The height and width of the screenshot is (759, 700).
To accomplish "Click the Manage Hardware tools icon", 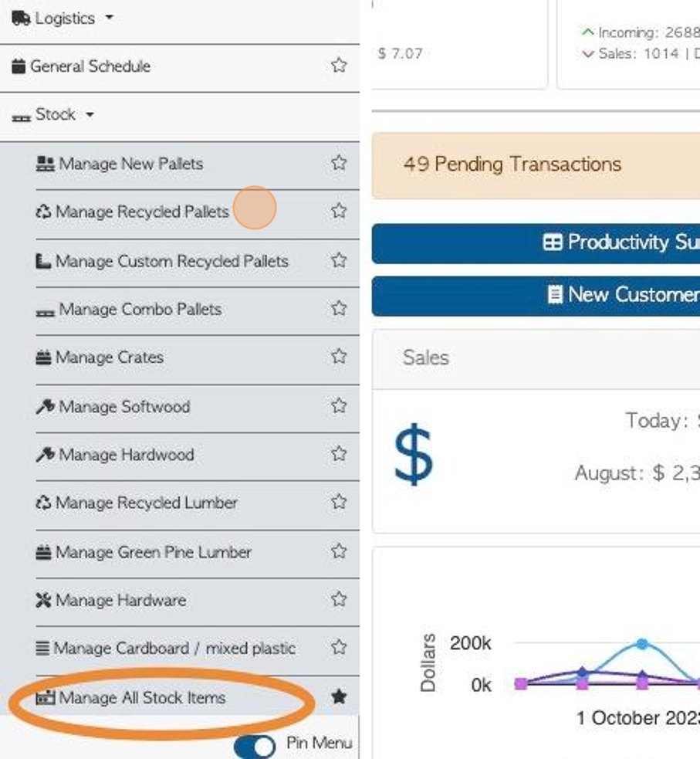I will [x=43, y=600].
